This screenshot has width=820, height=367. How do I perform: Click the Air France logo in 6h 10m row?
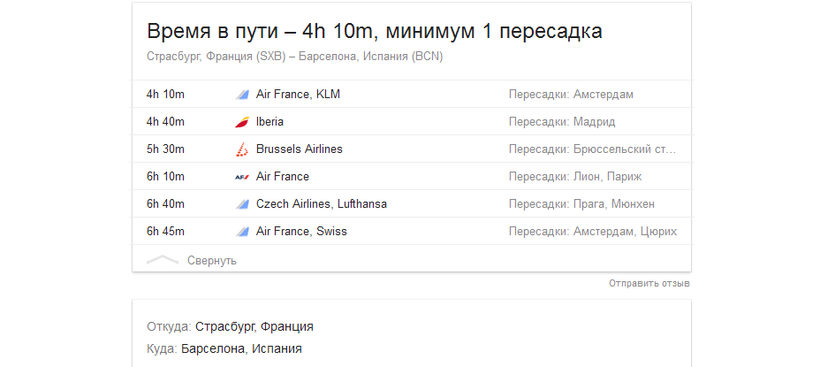click(242, 177)
